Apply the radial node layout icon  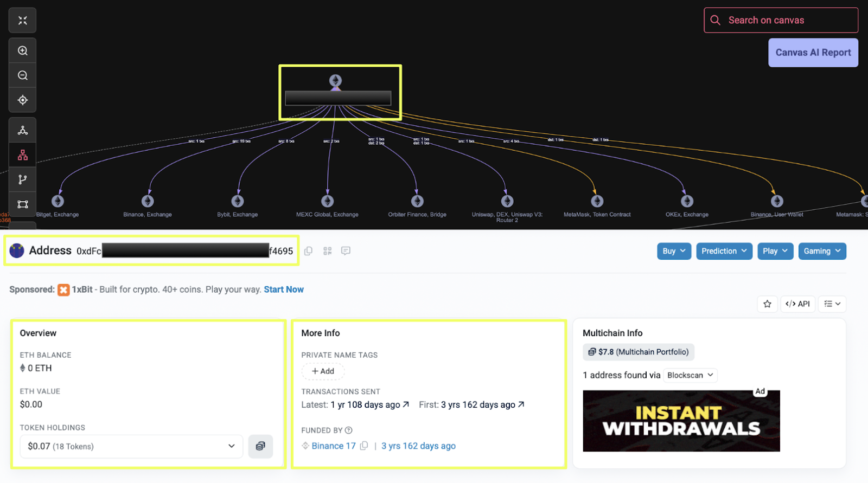[23, 130]
